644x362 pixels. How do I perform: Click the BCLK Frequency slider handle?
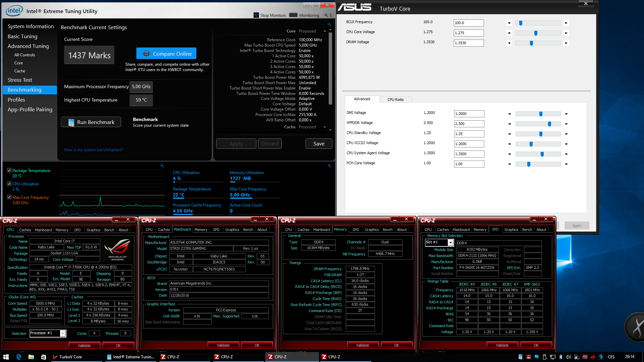(521, 23)
